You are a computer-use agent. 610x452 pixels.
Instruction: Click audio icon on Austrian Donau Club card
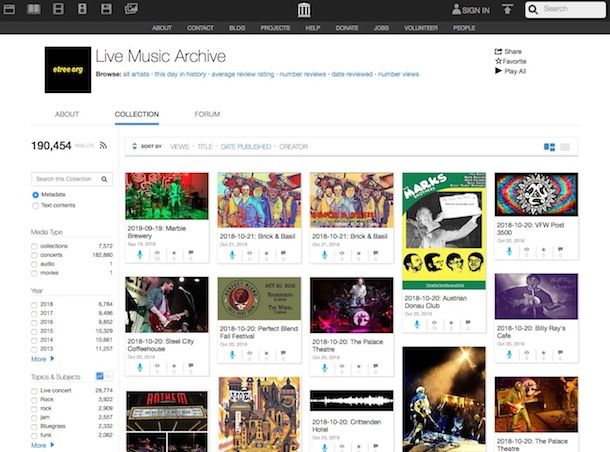click(x=417, y=324)
